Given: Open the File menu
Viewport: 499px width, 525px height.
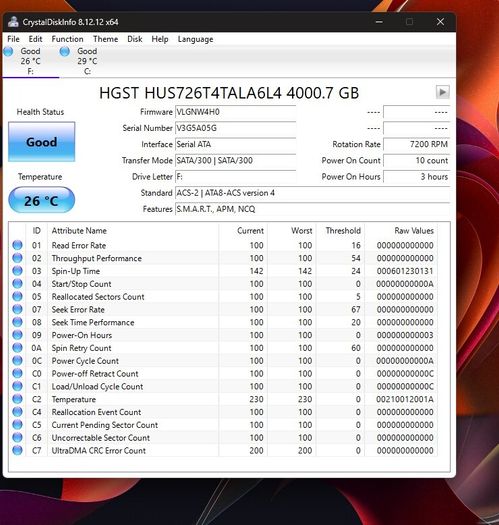Looking at the screenshot, I should coord(13,39).
